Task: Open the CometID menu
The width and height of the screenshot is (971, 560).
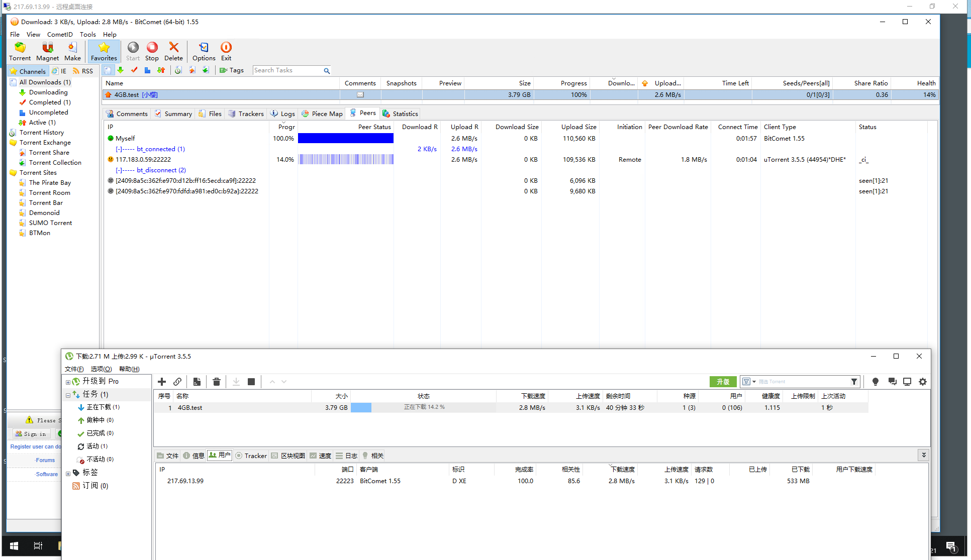Action: click(60, 34)
